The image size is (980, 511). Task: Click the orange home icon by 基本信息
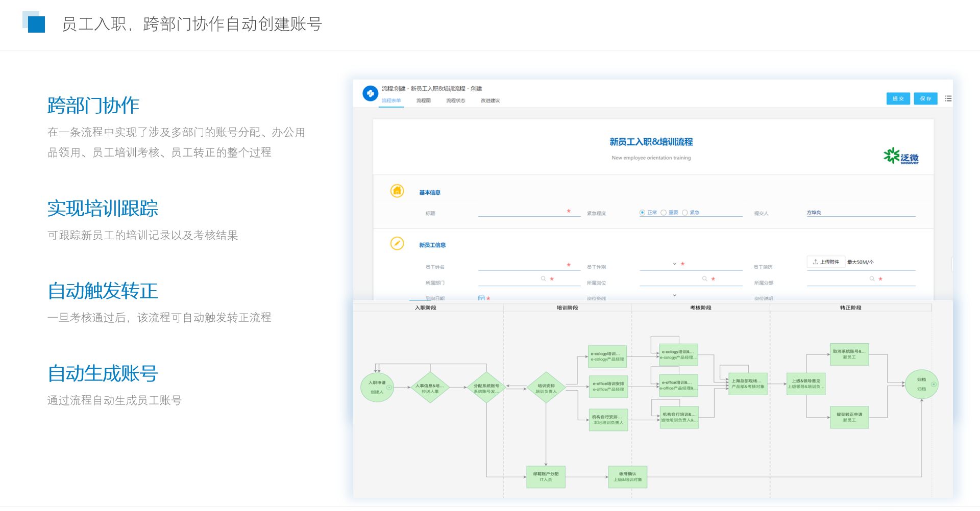click(397, 191)
